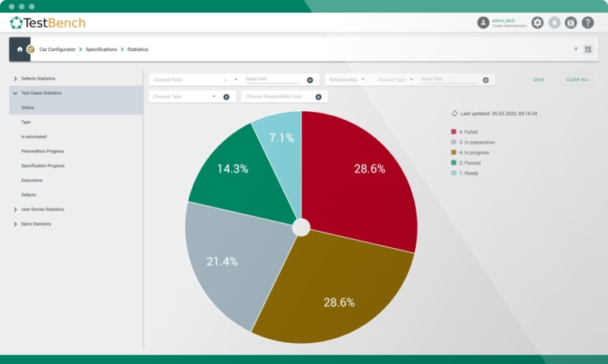Open the user profile avatar icon
The width and height of the screenshot is (608, 364).
pyautogui.click(x=483, y=23)
